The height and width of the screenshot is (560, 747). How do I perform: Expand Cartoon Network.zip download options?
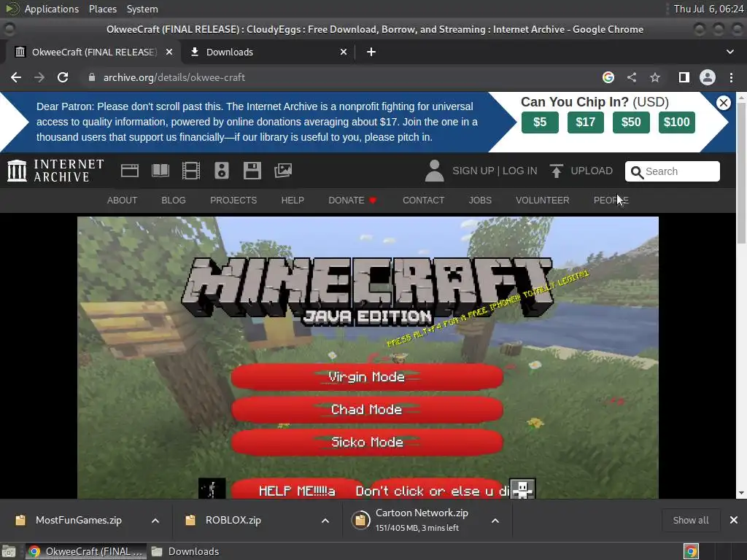(x=495, y=521)
